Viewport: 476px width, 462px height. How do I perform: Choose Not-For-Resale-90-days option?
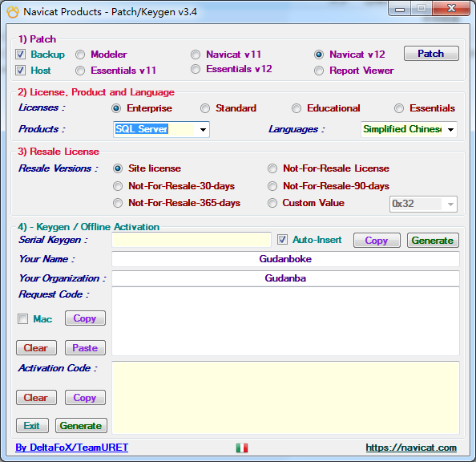tap(272, 186)
